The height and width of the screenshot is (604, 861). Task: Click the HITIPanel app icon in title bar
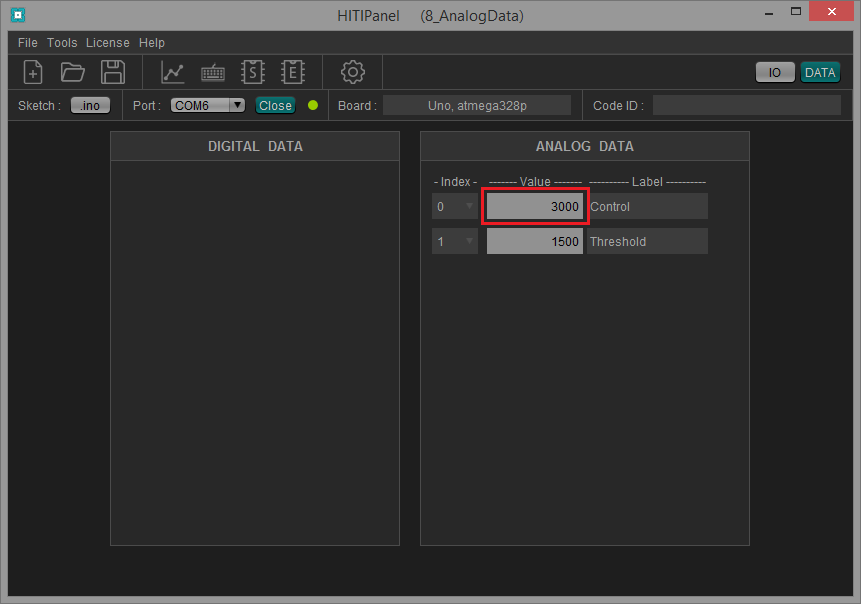pos(18,15)
